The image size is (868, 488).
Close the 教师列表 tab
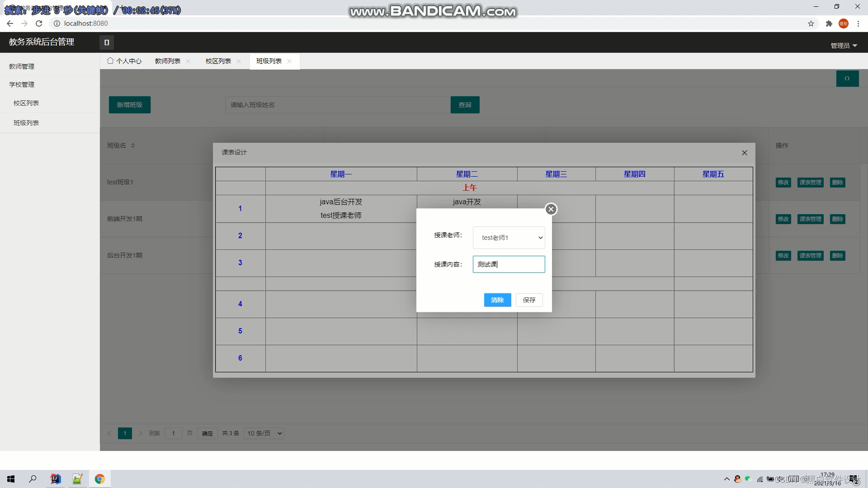pyautogui.click(x=188, y=61)
